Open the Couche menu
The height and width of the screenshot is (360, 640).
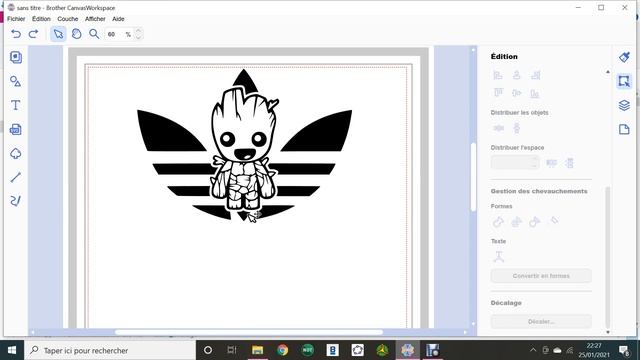pyautogui.click(x=67, y=19)
